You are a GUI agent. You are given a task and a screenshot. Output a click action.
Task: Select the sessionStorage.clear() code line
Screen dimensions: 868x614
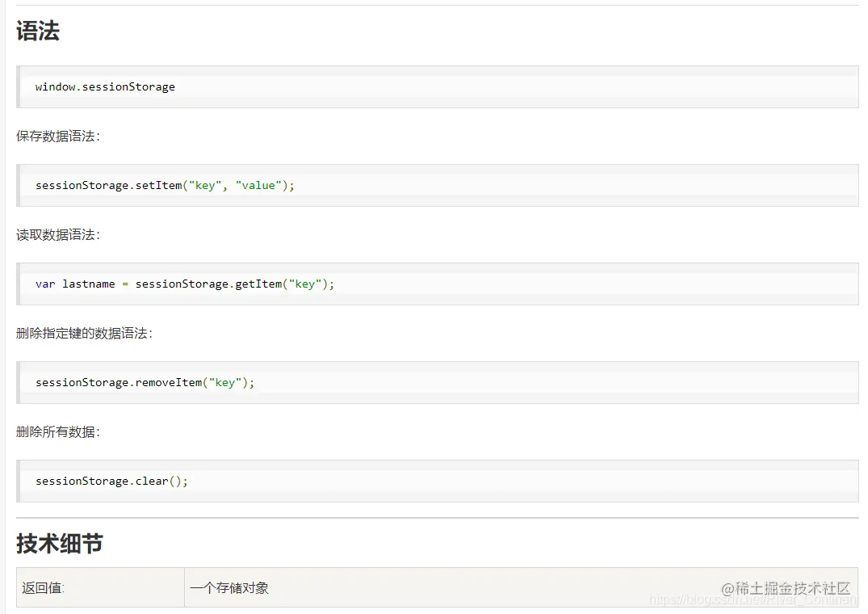[111, 482]
